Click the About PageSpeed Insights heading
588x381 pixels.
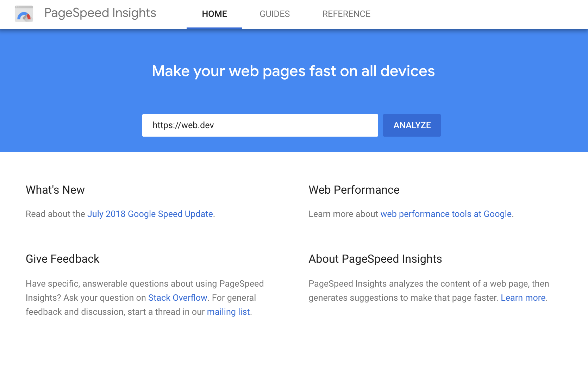375,259
